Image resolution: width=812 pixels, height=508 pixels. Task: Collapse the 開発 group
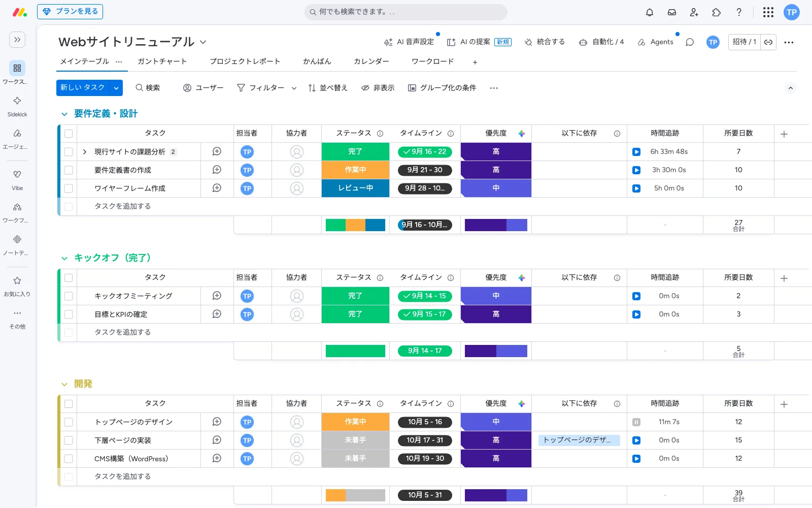(x=64, y=385)
